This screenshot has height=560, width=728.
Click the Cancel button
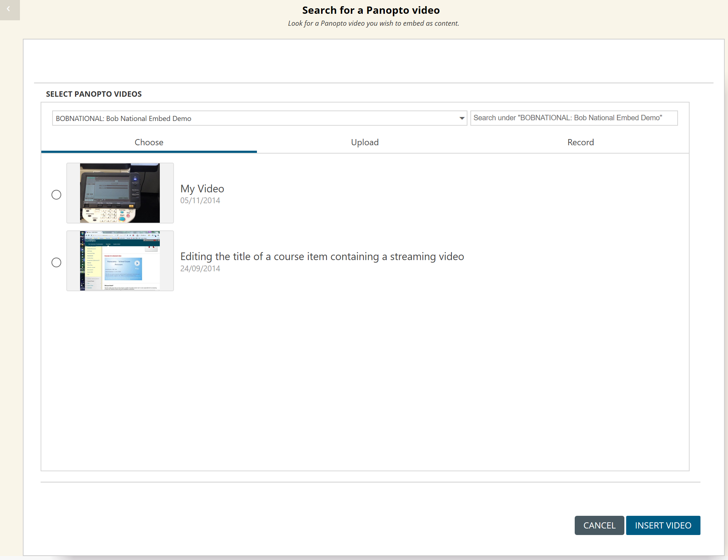pos(599,525)
